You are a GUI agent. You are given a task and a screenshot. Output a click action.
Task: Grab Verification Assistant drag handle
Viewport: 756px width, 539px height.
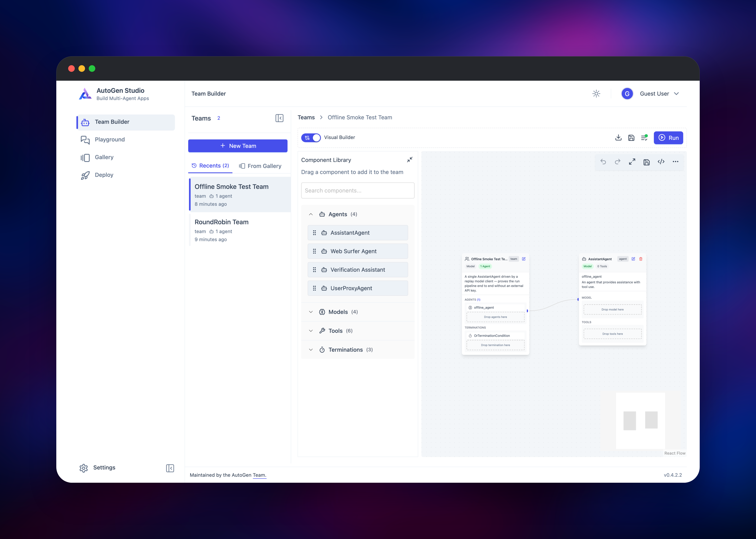[314, 270]
